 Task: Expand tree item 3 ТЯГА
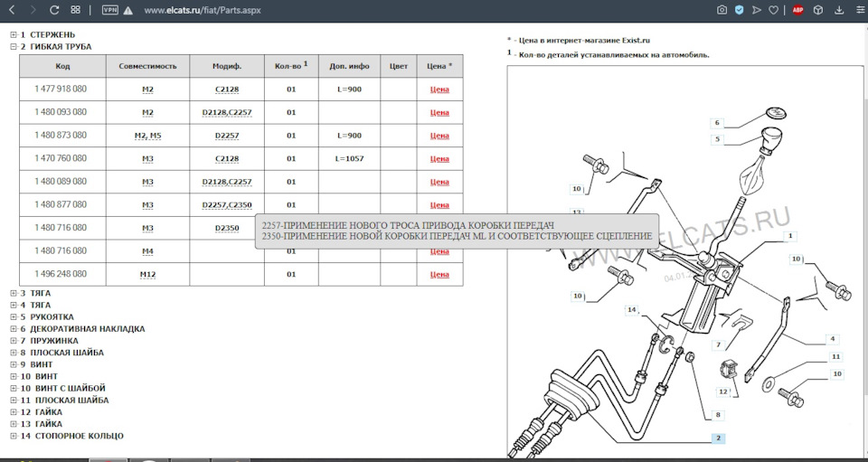click(14, 293)
